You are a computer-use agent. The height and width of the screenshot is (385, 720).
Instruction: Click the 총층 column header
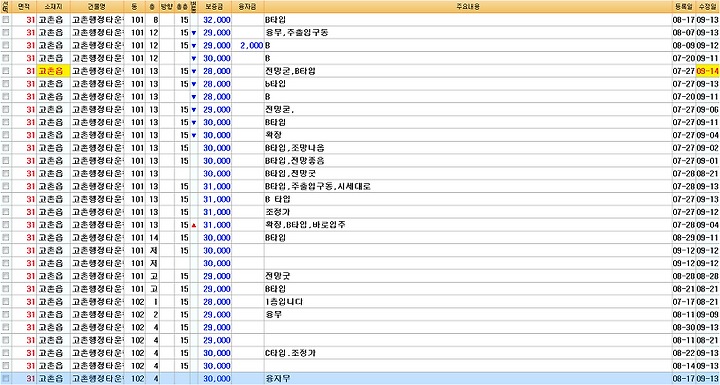pos(182,6)
